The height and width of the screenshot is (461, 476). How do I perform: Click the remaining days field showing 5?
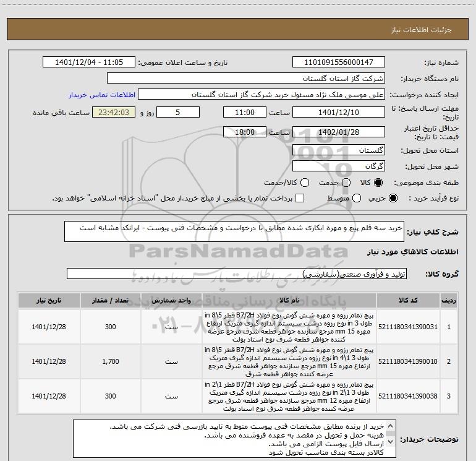[x=178, y=112]
